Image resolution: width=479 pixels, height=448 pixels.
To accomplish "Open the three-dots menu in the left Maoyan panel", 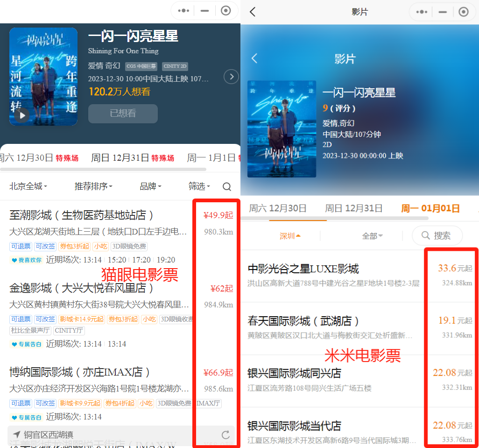I will point(183,11).
